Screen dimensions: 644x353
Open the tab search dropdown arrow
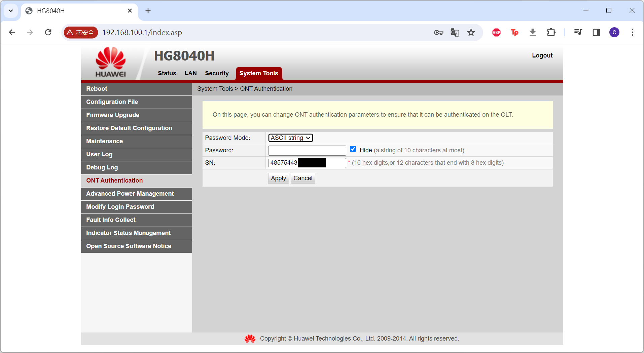(x=11, y=11)
